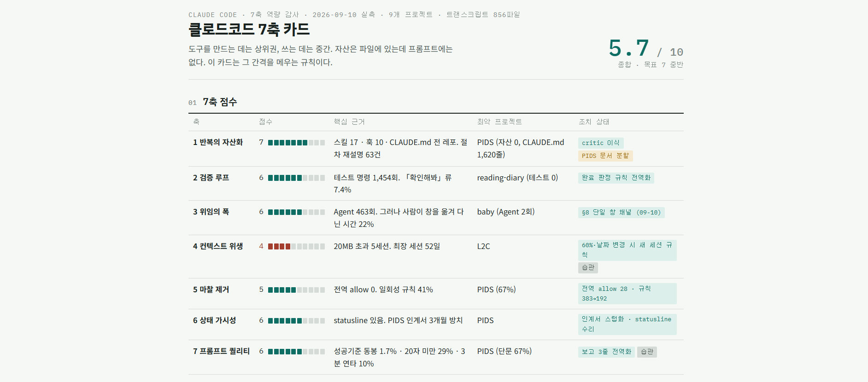Click the evidence text '전역 allow 0. 일회성 규칙 41%'
Screen dimensions: 868x382
(x=383, y=290)
